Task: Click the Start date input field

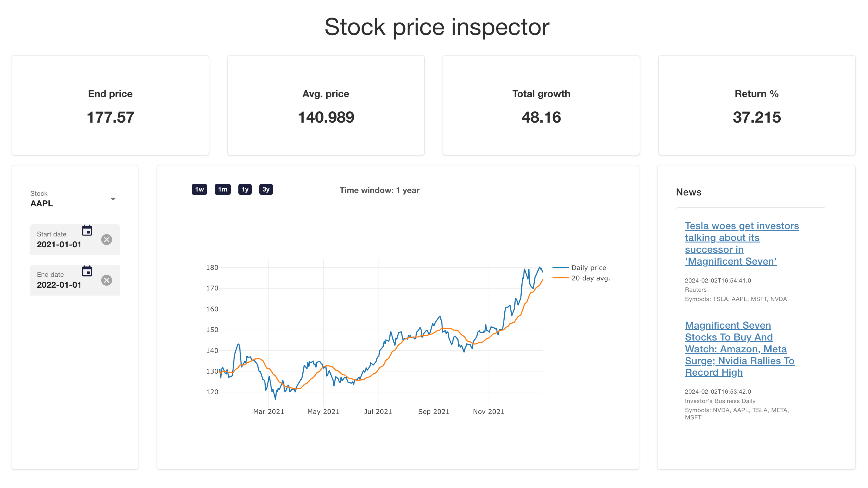Action: pyautogui.click(x=59, y=245)
